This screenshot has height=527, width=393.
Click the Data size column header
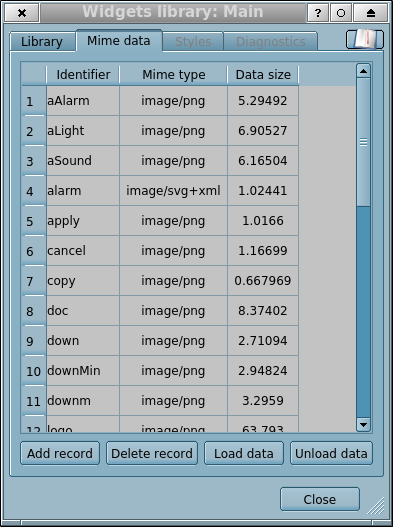click(x=263, y=75)
